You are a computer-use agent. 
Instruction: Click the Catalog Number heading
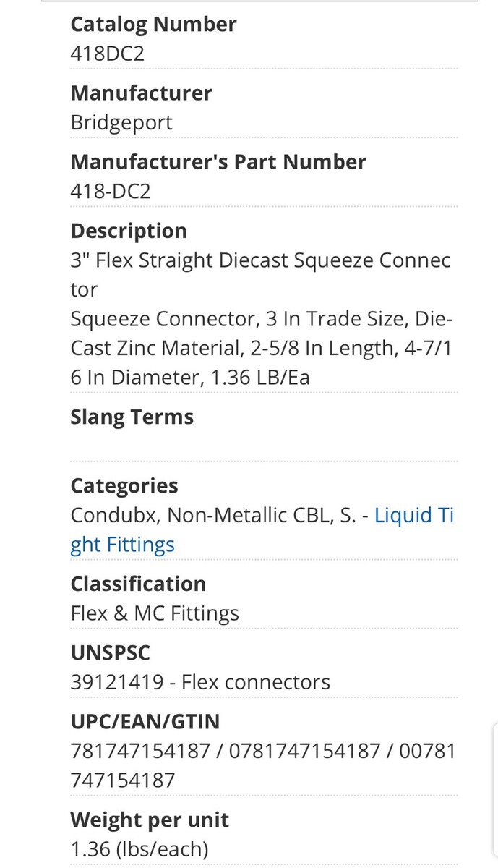point(153,25)
